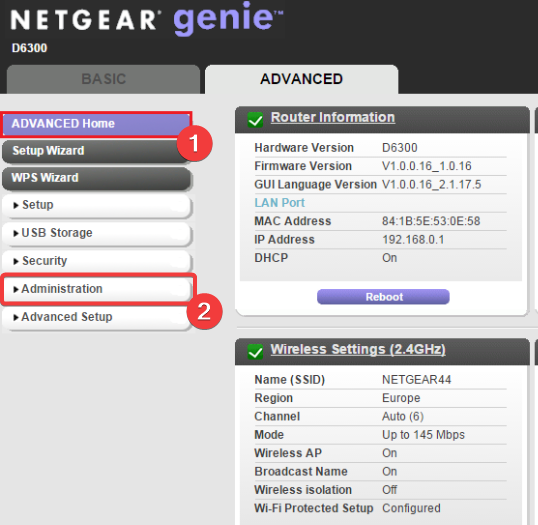Expand the Advanced Setup section
Screen dimensions: 538x525
pyautogui.click(x=96, y=317)
